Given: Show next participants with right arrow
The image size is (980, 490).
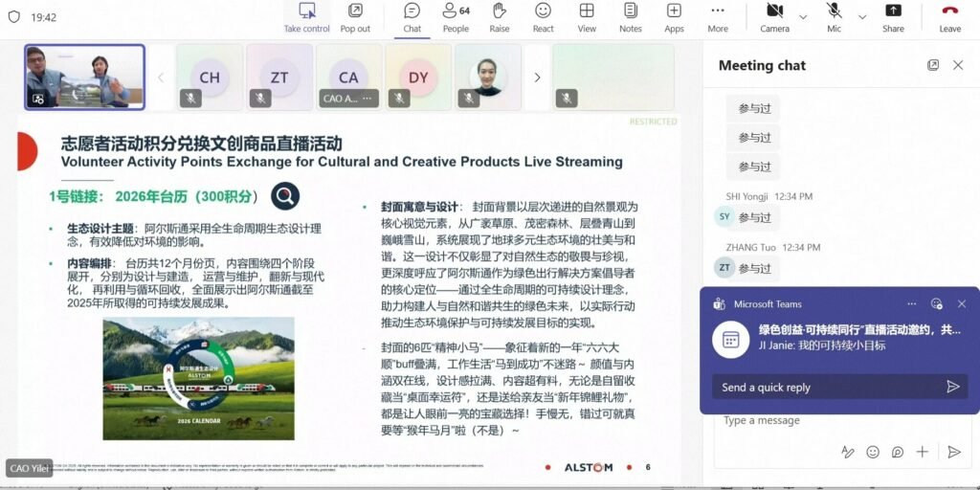Looking at the screenshot, I should [x=537, y=78].
